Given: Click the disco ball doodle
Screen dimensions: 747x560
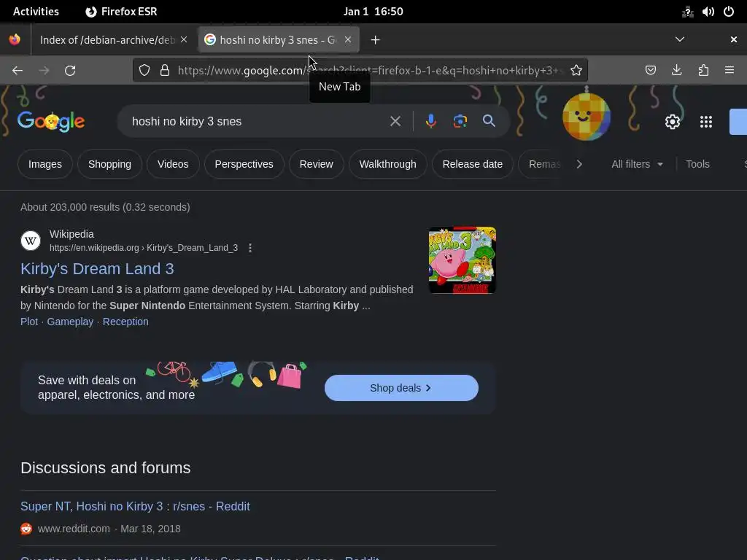Looking at the screenshot, I should tap(587, 116).
